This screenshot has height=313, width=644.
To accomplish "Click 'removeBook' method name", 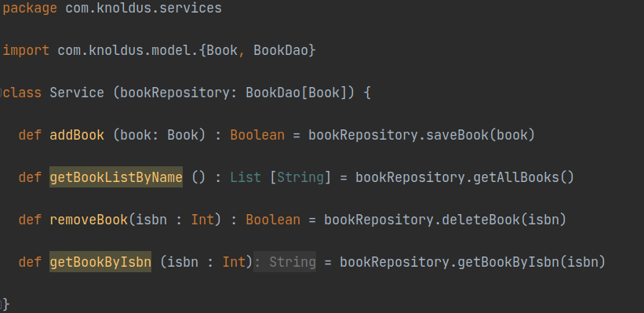I will click(89, 220).
